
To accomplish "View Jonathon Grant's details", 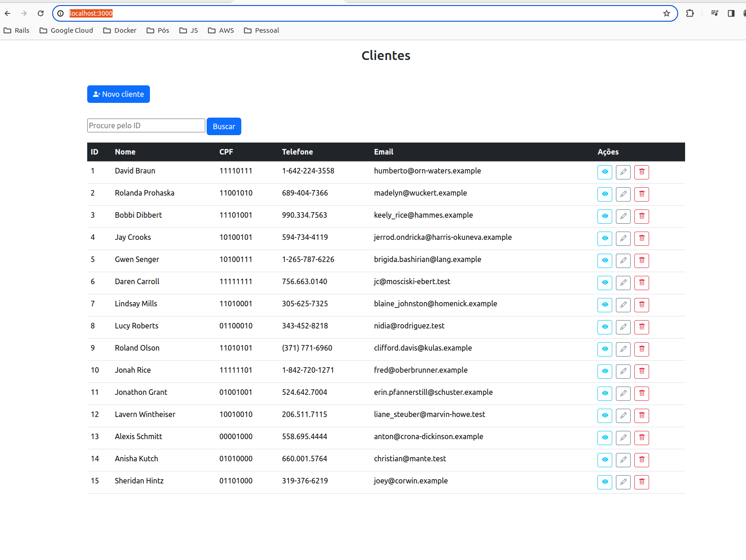I will (x=604, y=393).
